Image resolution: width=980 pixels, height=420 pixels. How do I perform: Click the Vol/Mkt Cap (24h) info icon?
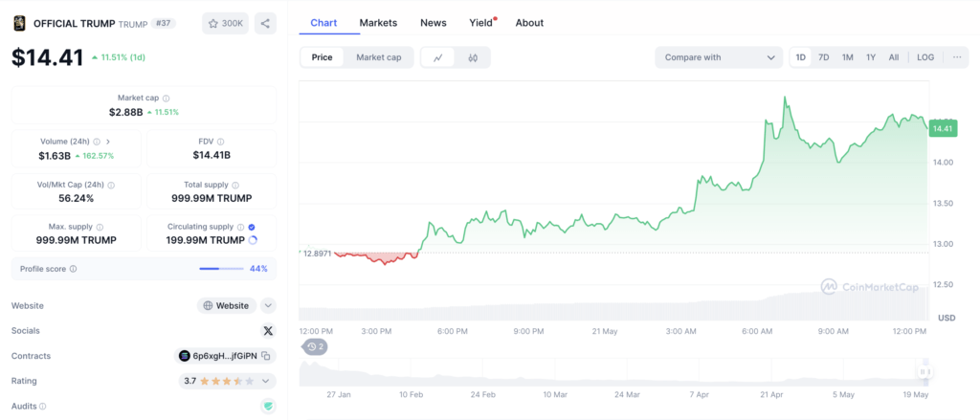pos(111,186)
